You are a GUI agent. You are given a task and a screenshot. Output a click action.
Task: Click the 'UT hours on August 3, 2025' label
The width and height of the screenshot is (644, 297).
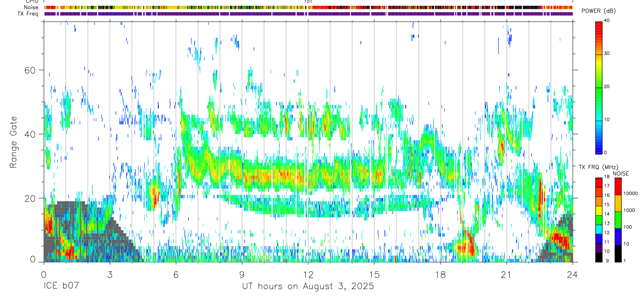308,287
